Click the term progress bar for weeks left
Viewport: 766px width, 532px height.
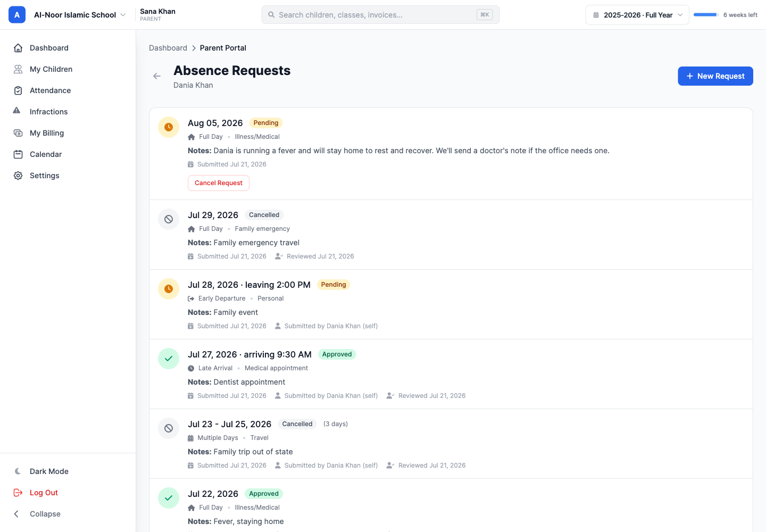(706, 15)
